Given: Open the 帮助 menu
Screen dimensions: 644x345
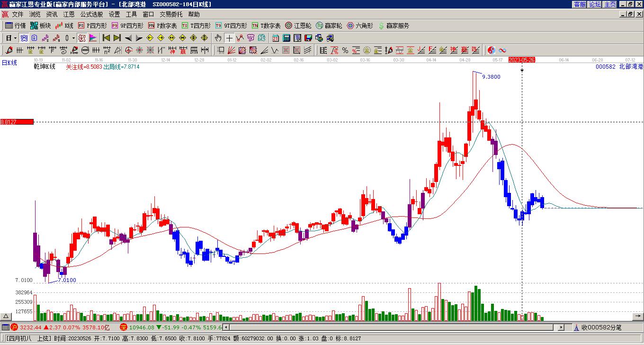Looking at the screenshot, I should click(x=194, y=15).
